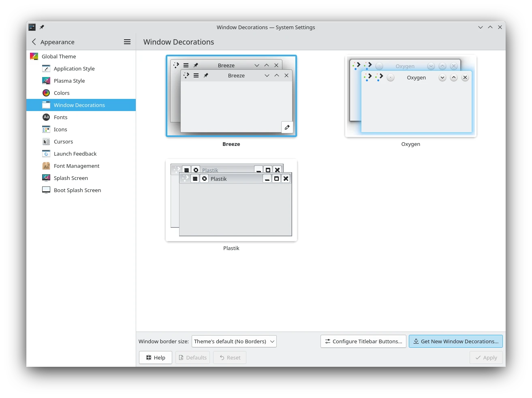This screenshot has height=398, width=532.
Task: Click the Splash Screen icon in the sidebar
Action: coord(46,178)
